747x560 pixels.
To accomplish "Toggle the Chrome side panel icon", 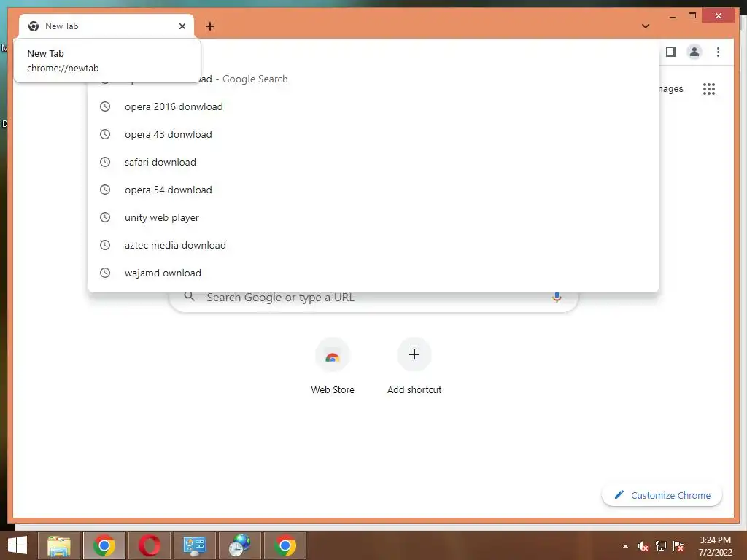I will (671, 52).
